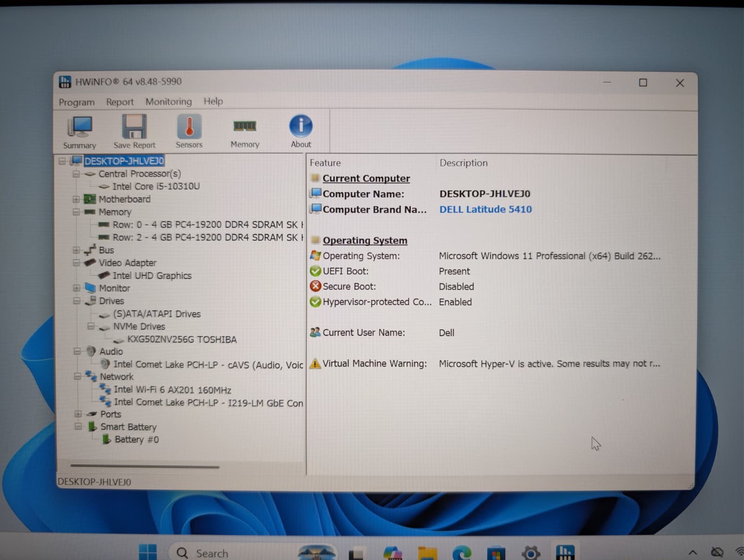
Task: Expand the Bus node
Action: (76, 250)
